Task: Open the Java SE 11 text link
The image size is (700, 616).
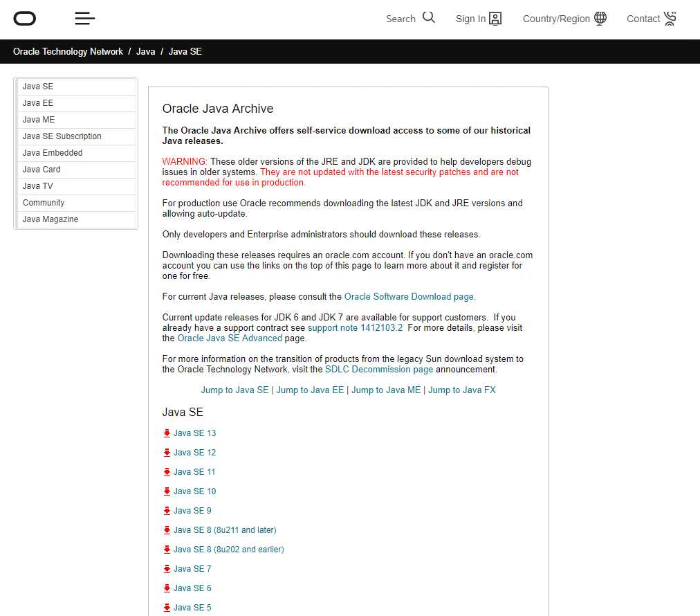Action: point(194,472)
